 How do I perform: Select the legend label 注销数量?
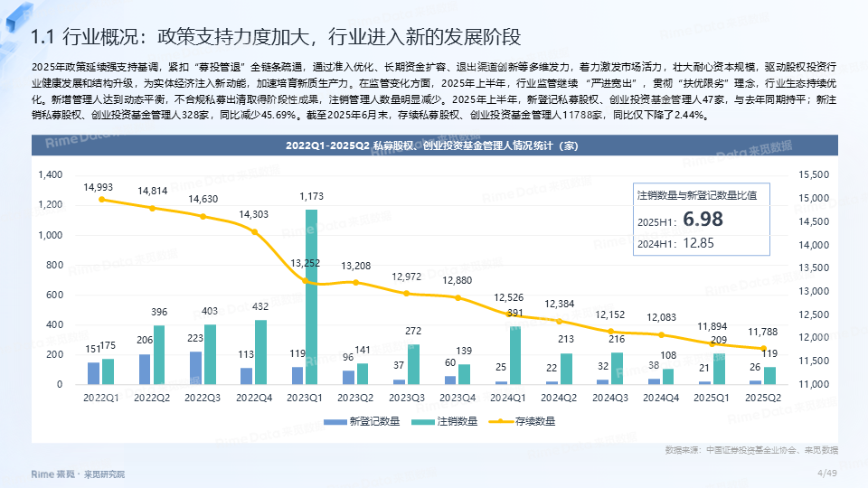458,422
